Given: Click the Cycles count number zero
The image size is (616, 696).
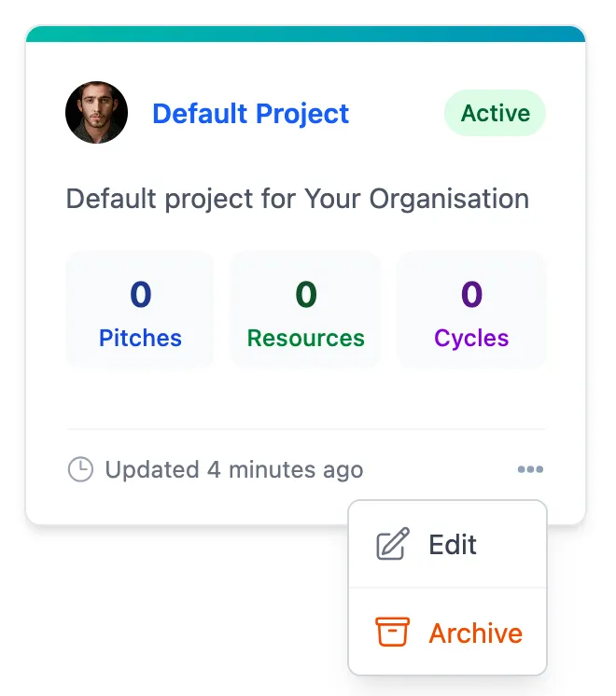Looking at the screenshot, I should (471, 294).
